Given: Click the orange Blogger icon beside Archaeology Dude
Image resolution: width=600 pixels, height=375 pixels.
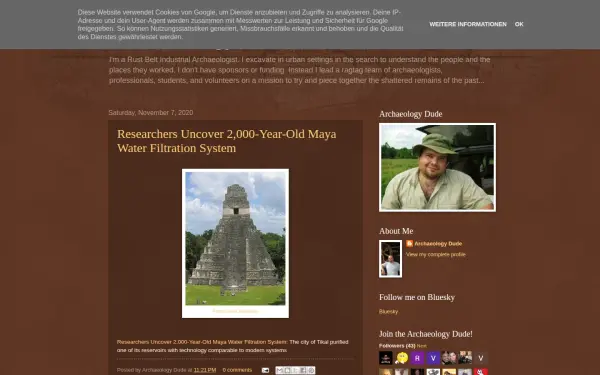Looking at the screenshot, I should [409, 243].
